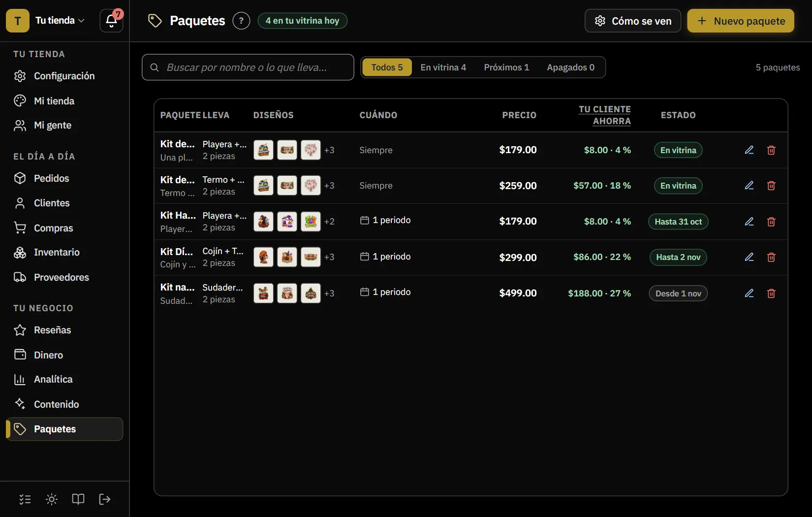Switch to Apagados 0 tab
Image resolution: width=812 pixels, height=517 pixels.
[x=570, y=67]
